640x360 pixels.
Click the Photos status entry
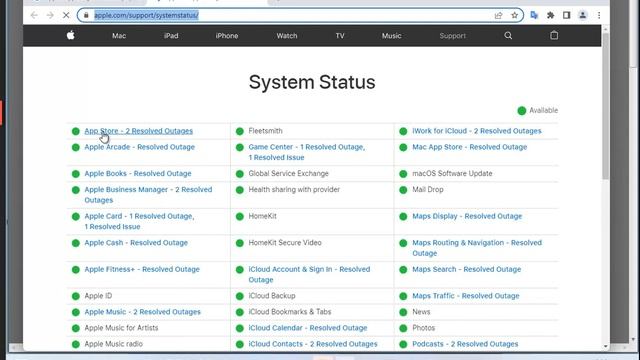[x=423, y=328]
